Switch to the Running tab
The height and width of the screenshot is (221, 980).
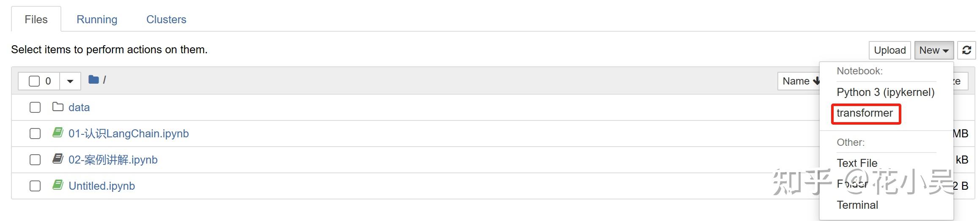tap(97, 19)
